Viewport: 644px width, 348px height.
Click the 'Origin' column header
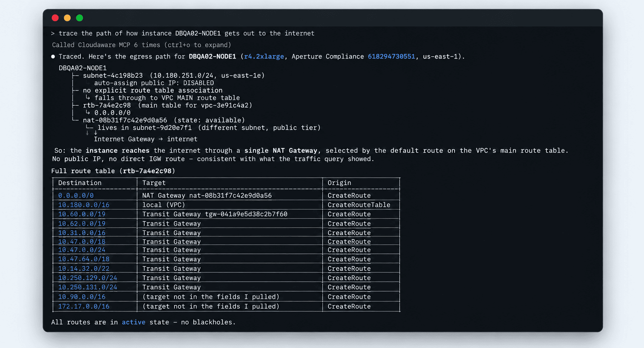coord(339,183)
